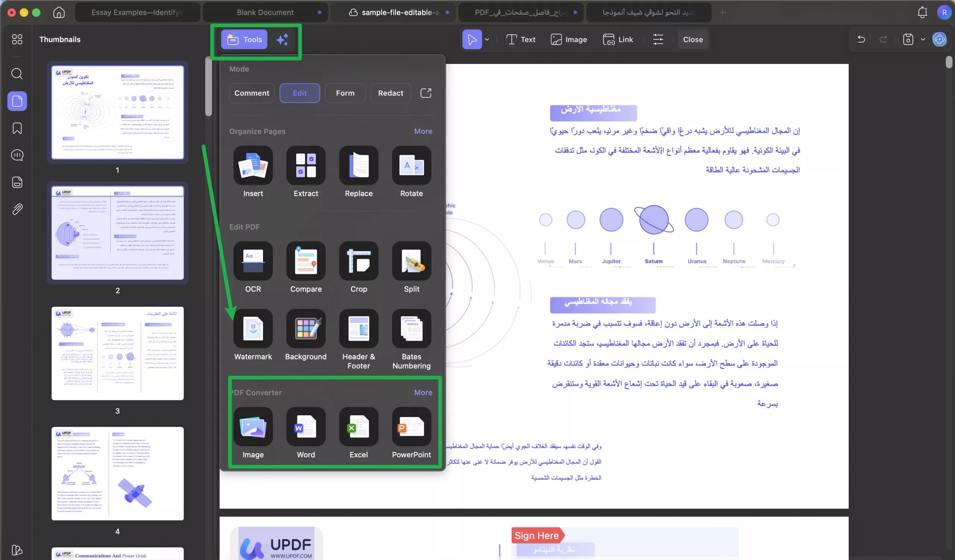Open the page stamp sidebar icon
Image resolution: width=955 pixels, height=560 pixels.
(x=17, y=182)
